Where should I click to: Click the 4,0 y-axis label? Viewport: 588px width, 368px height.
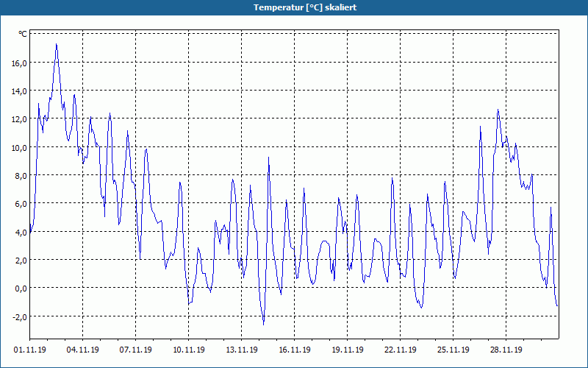click(21, 233)
